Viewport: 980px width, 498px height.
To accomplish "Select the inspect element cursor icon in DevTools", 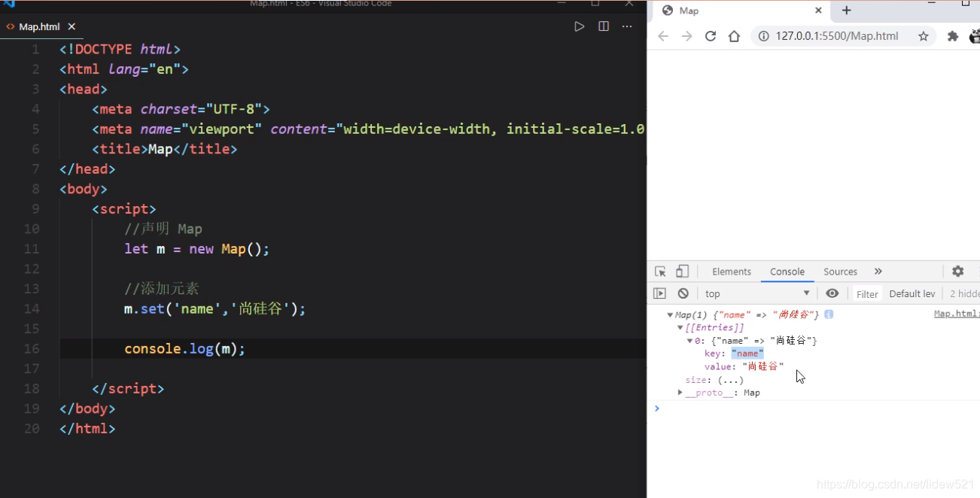I will [x=662, y=272].
